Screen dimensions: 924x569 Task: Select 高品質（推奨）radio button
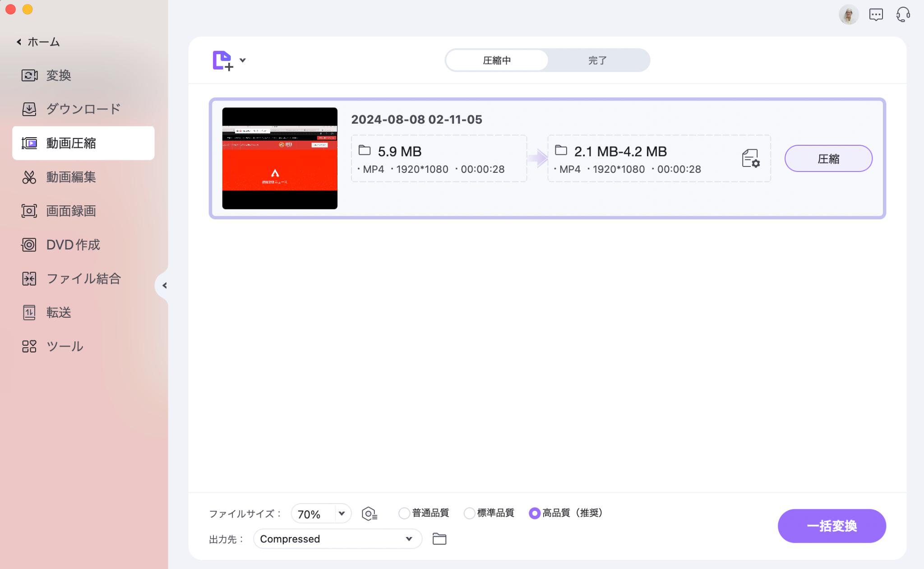(x=535, y=513)
